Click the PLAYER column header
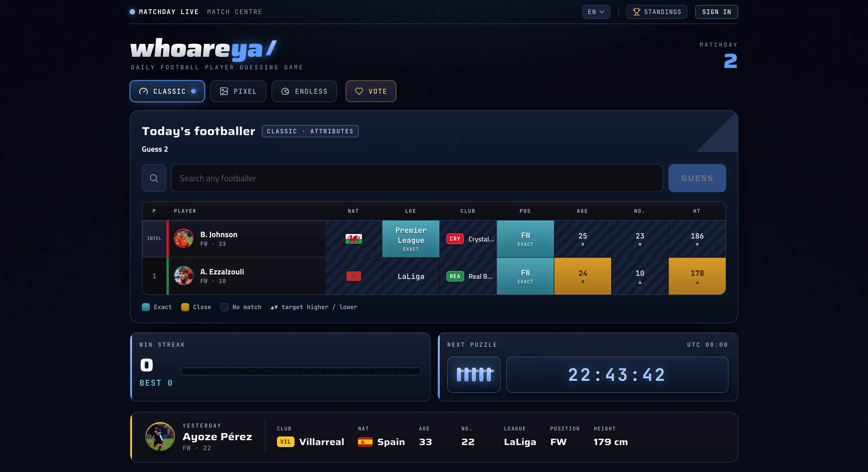 coord(185,211)
